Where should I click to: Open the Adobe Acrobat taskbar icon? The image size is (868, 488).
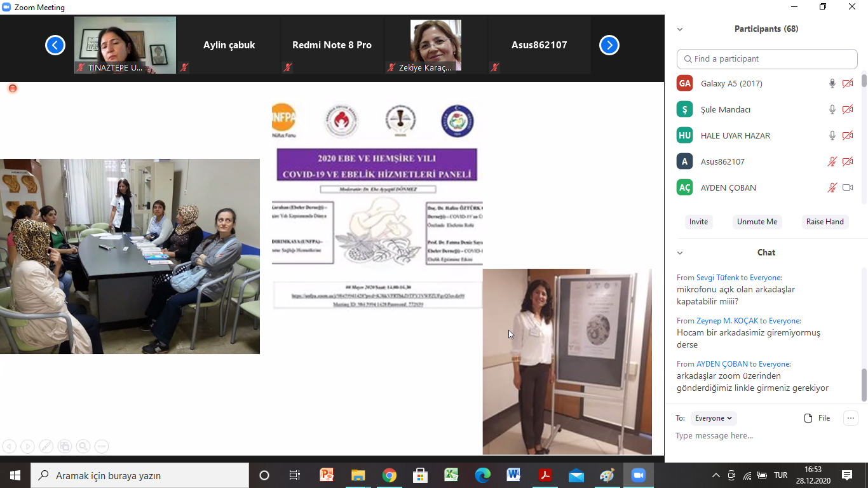coord(545,475)
